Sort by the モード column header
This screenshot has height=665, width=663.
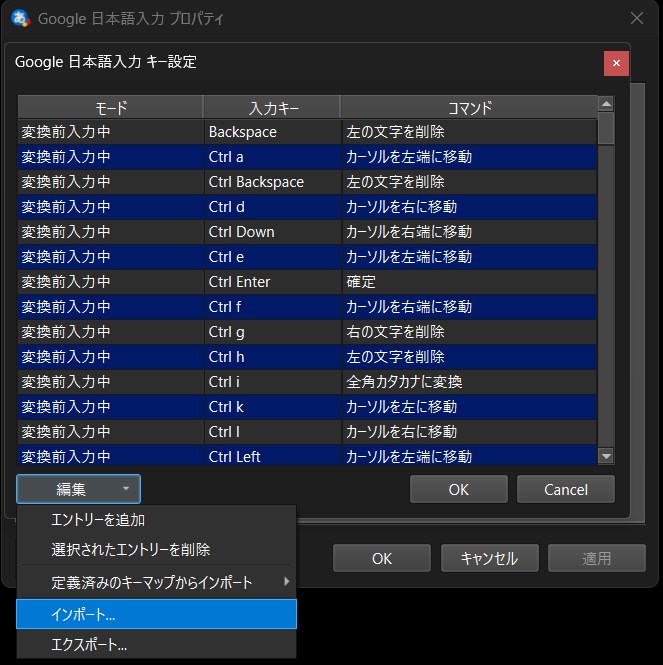coord(110,107)
